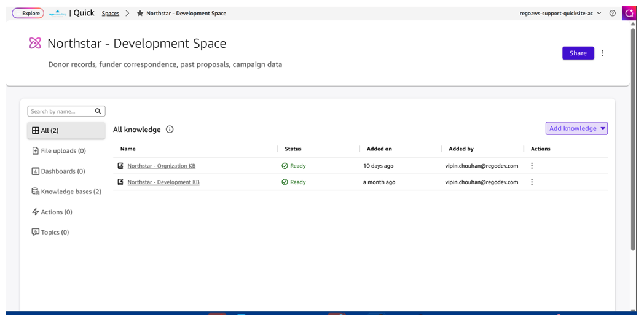Click the pink space atom icon
Image resolution: width=644 pixels, height=318 pixels.
[x=35, y=43]
